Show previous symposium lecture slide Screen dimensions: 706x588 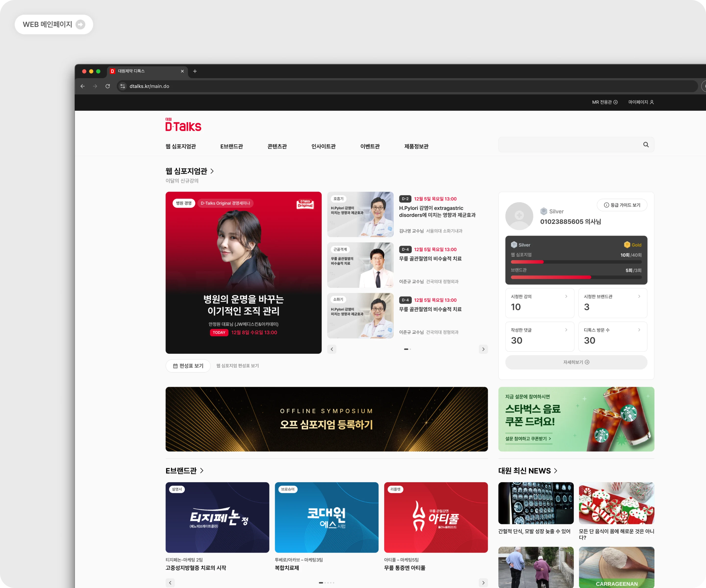[332, 349]
